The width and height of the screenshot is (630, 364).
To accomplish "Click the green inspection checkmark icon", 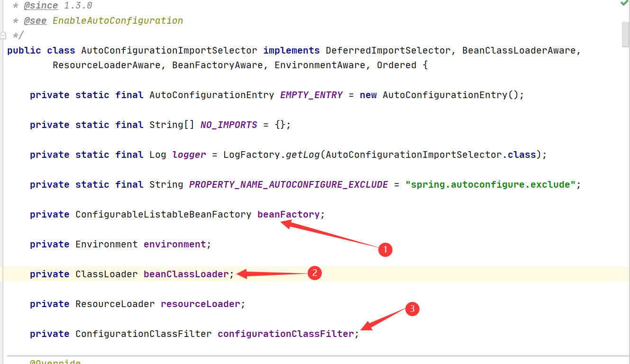I will point(624,3).
